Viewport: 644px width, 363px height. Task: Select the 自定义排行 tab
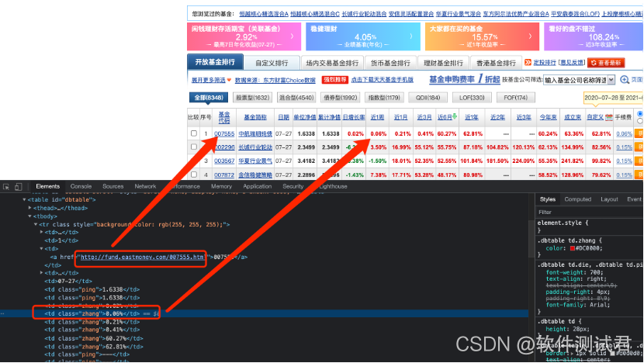[x=272, y=63]
